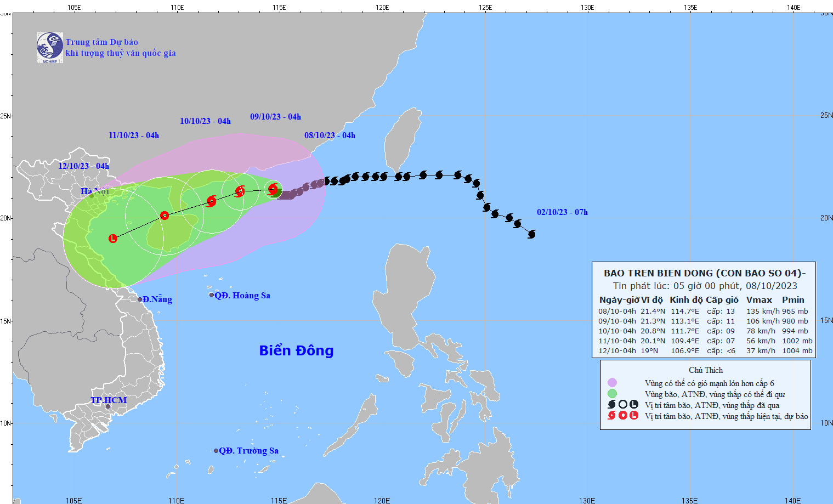Click the '11/10-04h' table row cell
This screenshot has width=833, height=504.
[617, 341]
